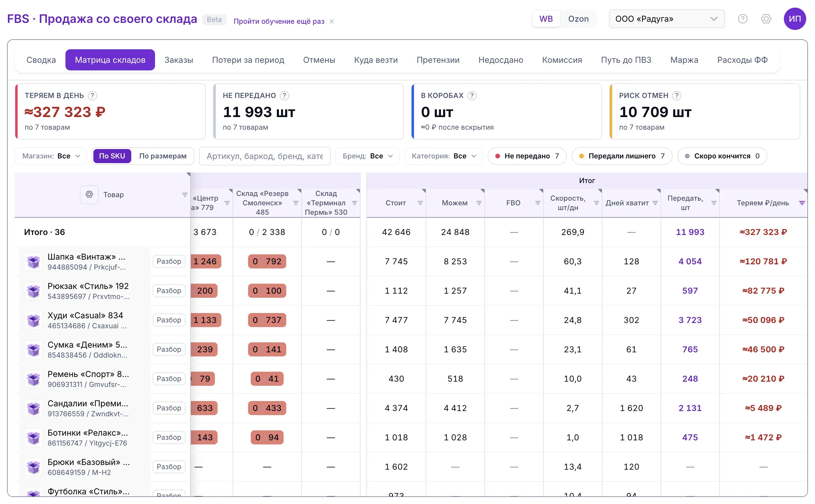The image size is (815, 504).
Task: Open the help question mark icon in header
Action: pyautogui.click(x=742, y=19)
